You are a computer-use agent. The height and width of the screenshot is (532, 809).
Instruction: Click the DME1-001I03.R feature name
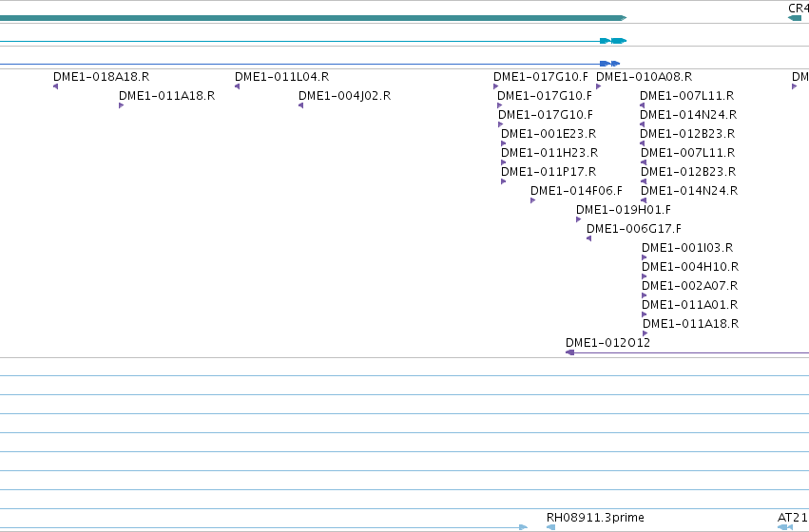coord(687,248)
